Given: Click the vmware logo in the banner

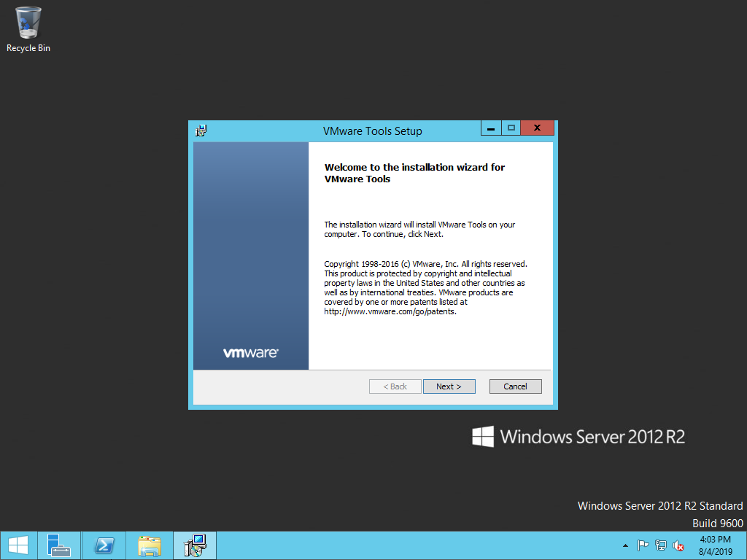Looking at the screenshot, I should click(250, 353).
